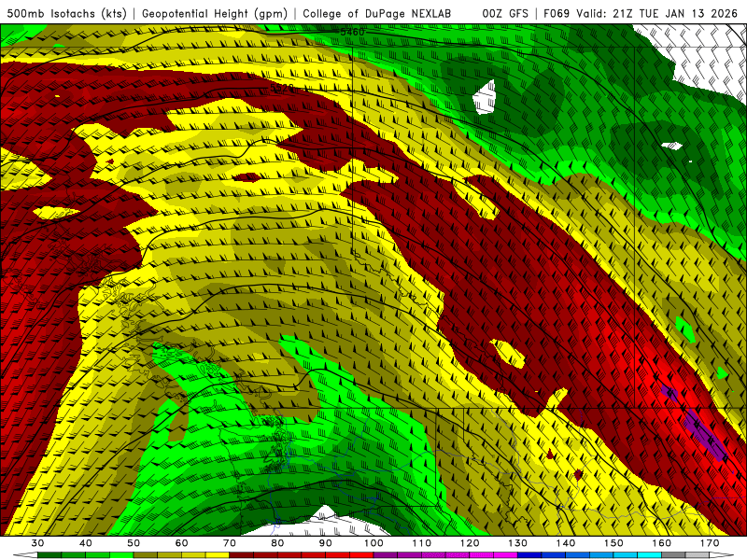Click the "Geopotential Height (gpm)" header text
747x560 pixels.
click(215, 13)
